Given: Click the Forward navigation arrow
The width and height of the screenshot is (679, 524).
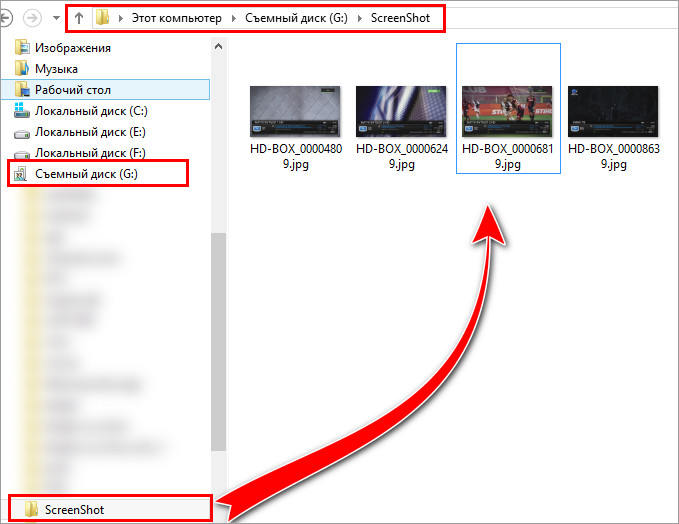Looking at the screenshot, I should [32, 18].
